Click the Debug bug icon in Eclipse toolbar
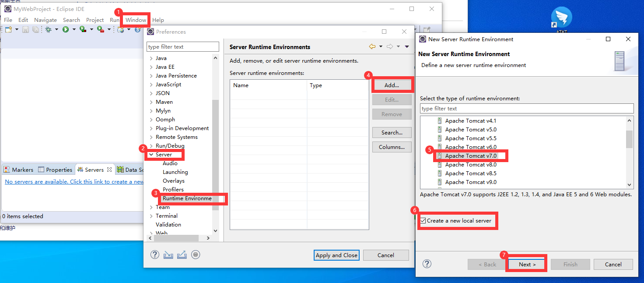Viewport: 644px width, 283px height. click(48, 29)
